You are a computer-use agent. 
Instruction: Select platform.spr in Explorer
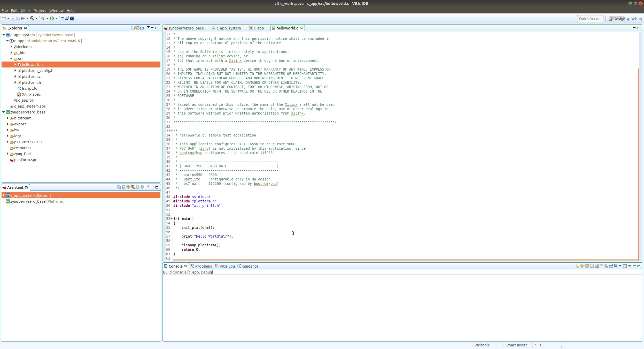tap(23, 160)
